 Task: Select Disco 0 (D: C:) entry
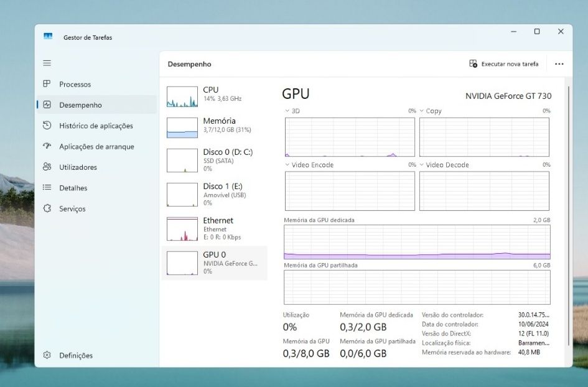click(214, 160)
